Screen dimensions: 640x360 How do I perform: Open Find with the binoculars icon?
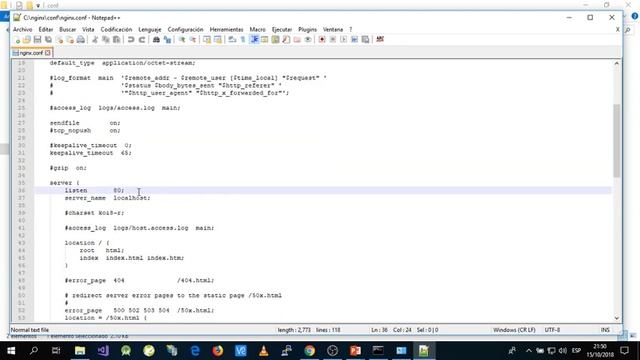[x=156, y=40]
